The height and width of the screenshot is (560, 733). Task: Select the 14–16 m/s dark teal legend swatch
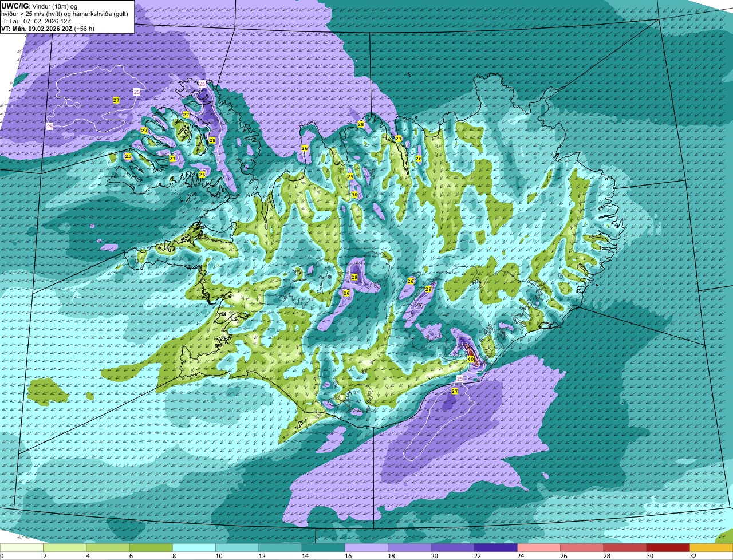coord(323,548)
